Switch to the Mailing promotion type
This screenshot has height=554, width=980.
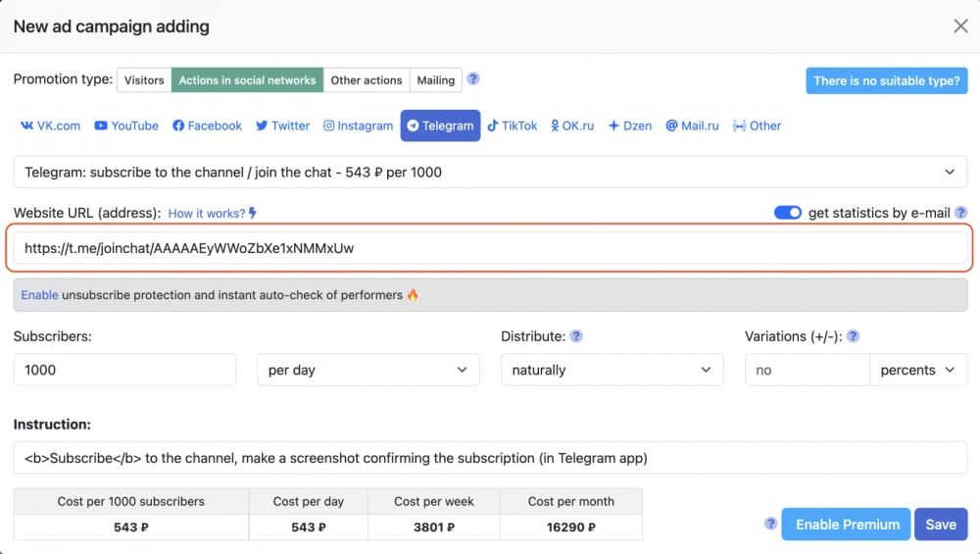click(436, 80)
